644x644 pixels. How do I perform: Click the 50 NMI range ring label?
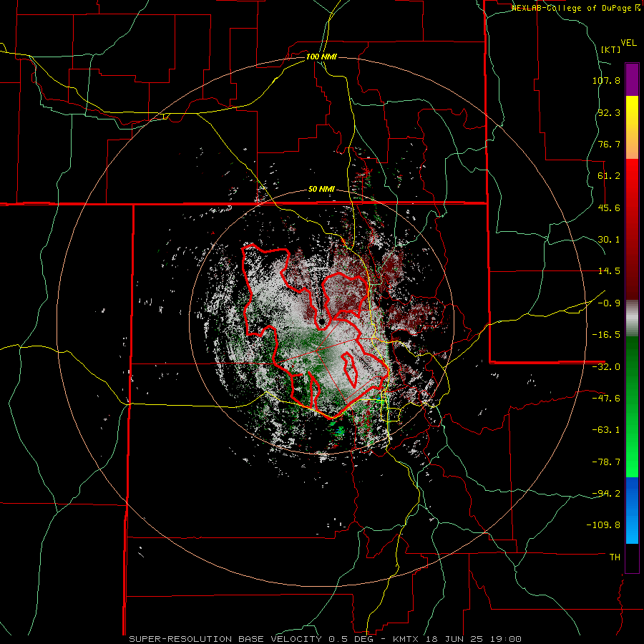pos(321,190)
